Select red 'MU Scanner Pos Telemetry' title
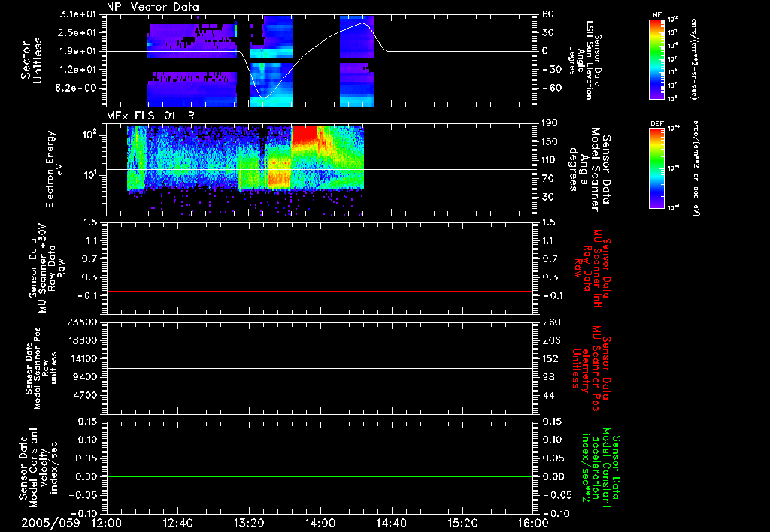The image size is (770, 532). pyautogui.click(x=593, y=368)
